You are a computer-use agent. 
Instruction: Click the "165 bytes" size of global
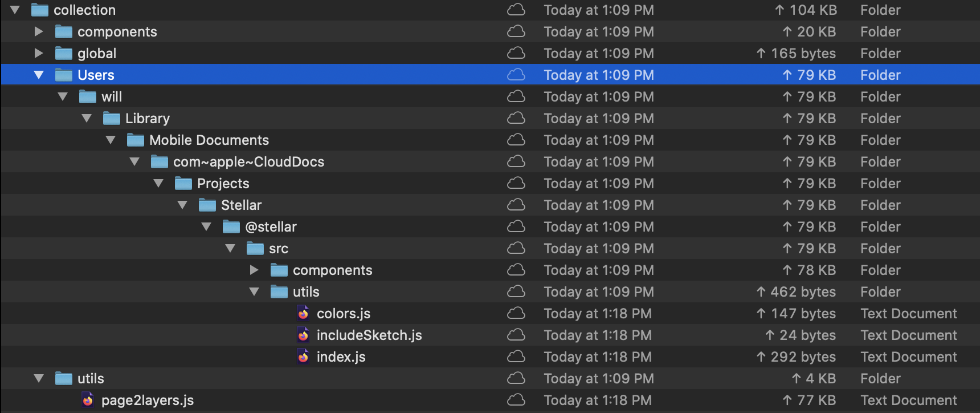[796, 53]
